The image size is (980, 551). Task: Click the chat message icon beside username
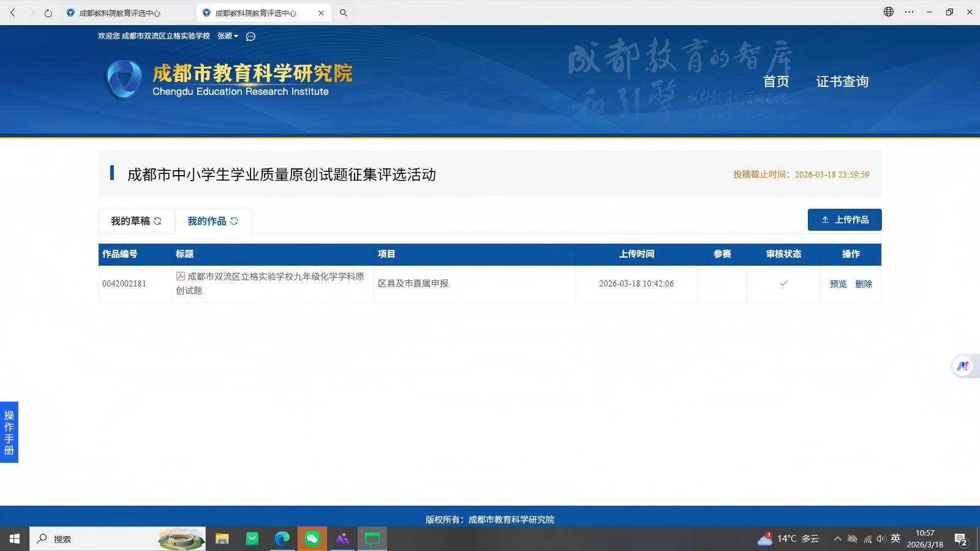251,37
